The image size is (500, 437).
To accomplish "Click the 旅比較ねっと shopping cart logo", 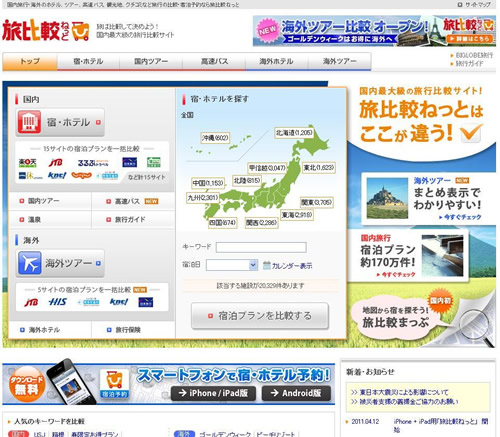I will [45, 31].
